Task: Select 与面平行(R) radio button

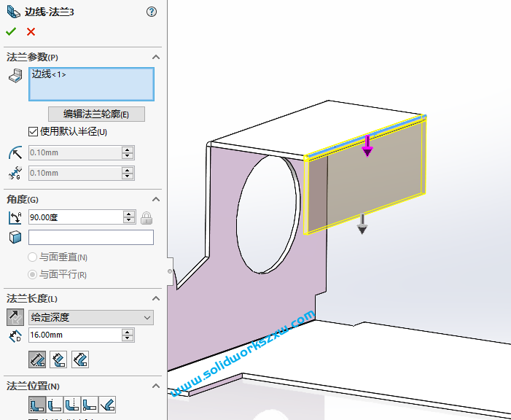Action: [32, 275]
